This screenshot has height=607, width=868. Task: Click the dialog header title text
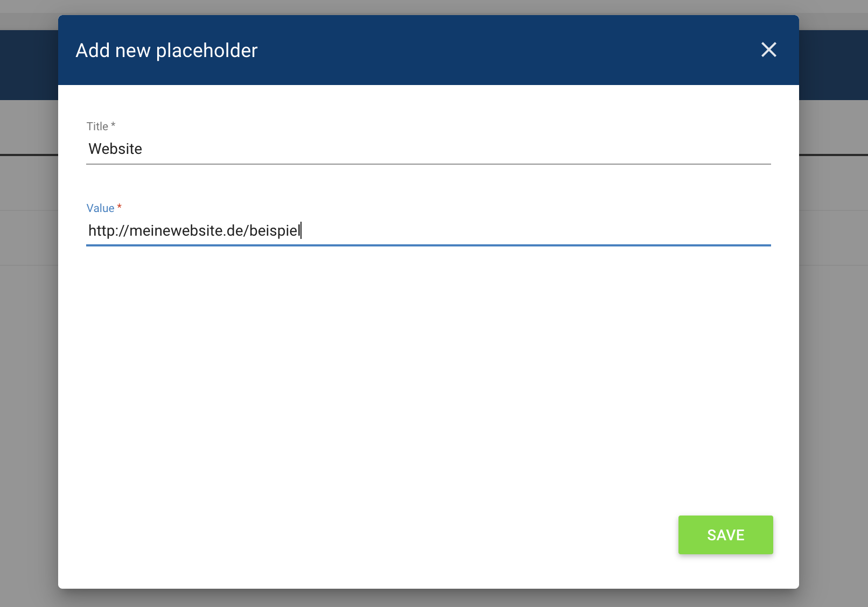pyautogui.click(x=166, y=50)
